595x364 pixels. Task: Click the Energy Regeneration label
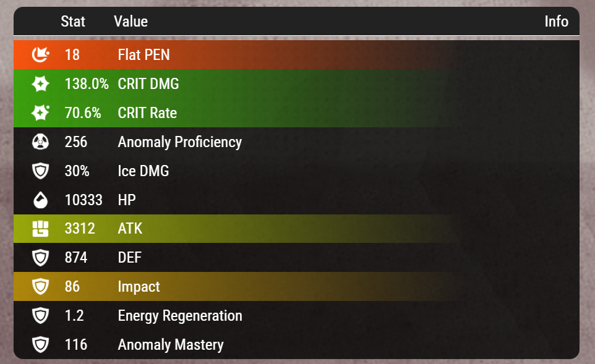coord(180,316)
